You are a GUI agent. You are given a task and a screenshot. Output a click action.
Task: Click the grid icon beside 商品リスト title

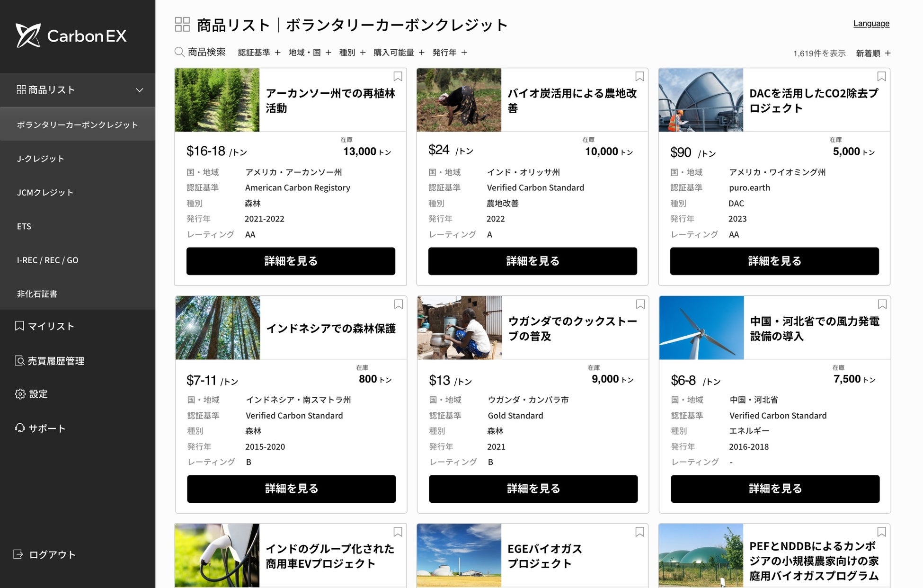[x=182, y=25]
